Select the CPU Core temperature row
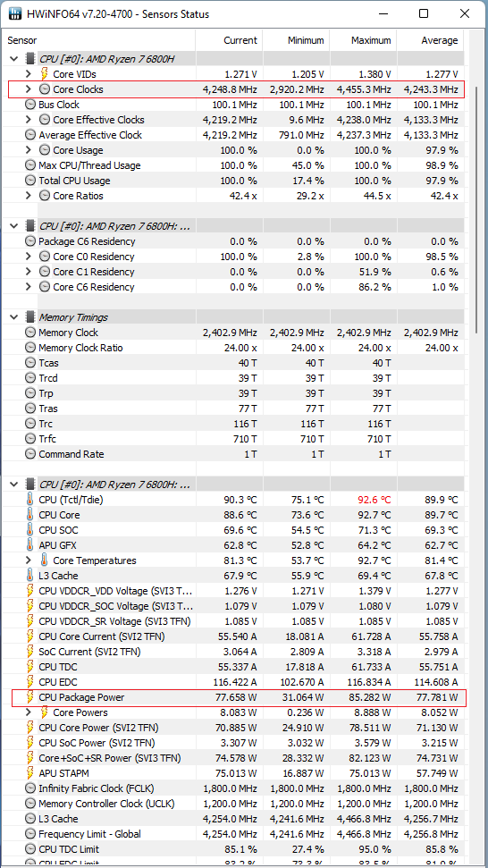Viewport: 488px width, 868px height. tap(234, 515)
